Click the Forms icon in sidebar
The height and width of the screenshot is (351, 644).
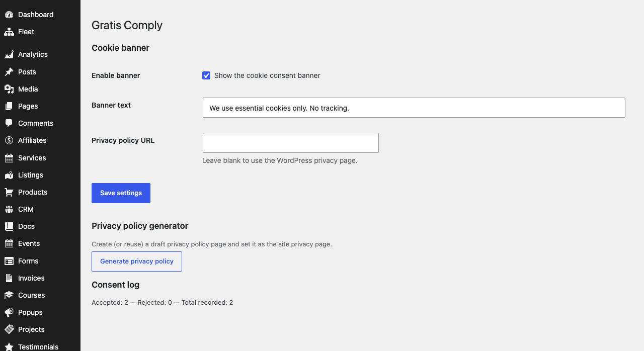tap(9, 261)
